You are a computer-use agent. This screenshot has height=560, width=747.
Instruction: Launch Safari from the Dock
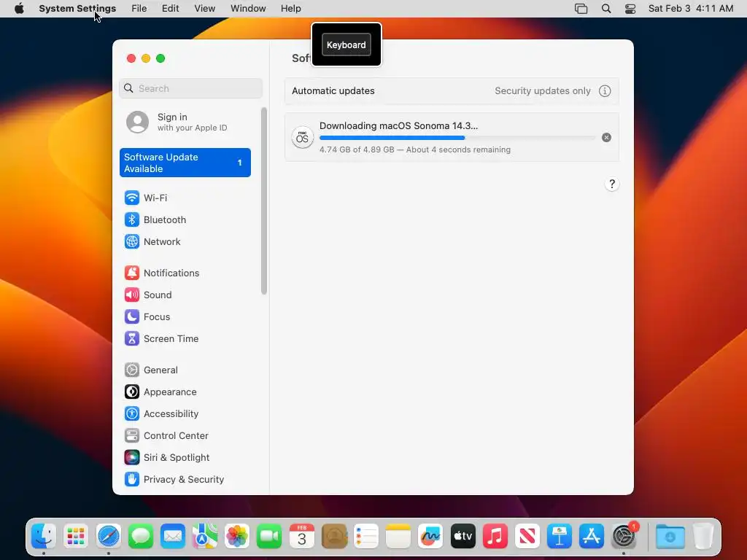click(x=108, y=536)
